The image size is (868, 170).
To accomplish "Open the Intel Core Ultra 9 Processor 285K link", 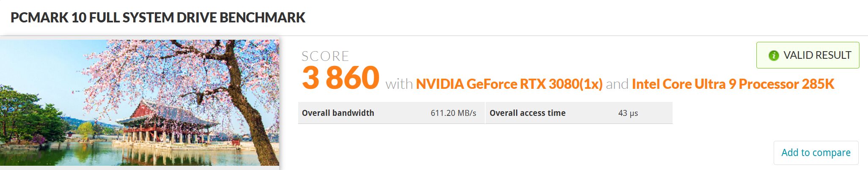I will coord(733,84).
